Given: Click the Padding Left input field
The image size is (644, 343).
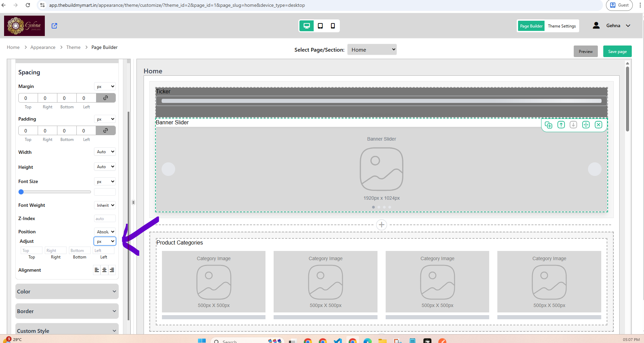Looking at the screenshot, I should [86, 130].
